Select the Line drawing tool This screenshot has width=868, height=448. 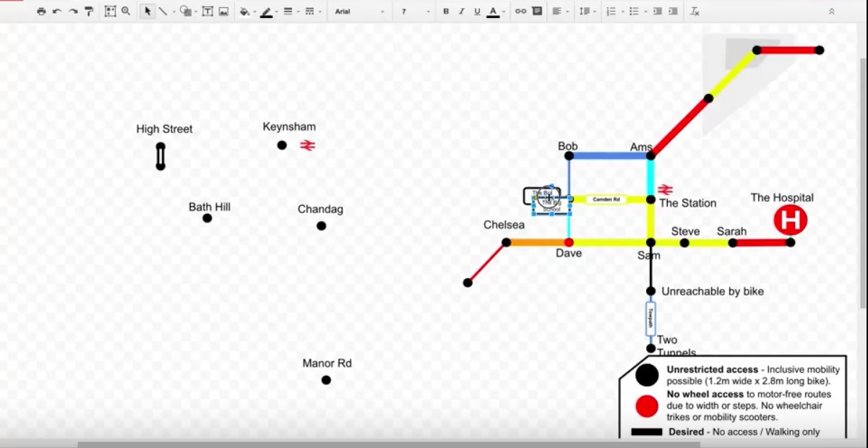click(x=163, y=12)
